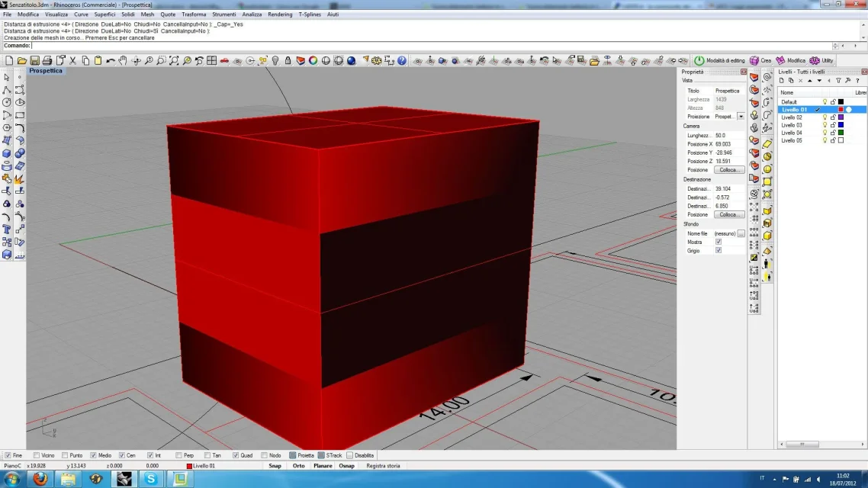
Task: Toggle the Orto status bar button
Action: 299,466
